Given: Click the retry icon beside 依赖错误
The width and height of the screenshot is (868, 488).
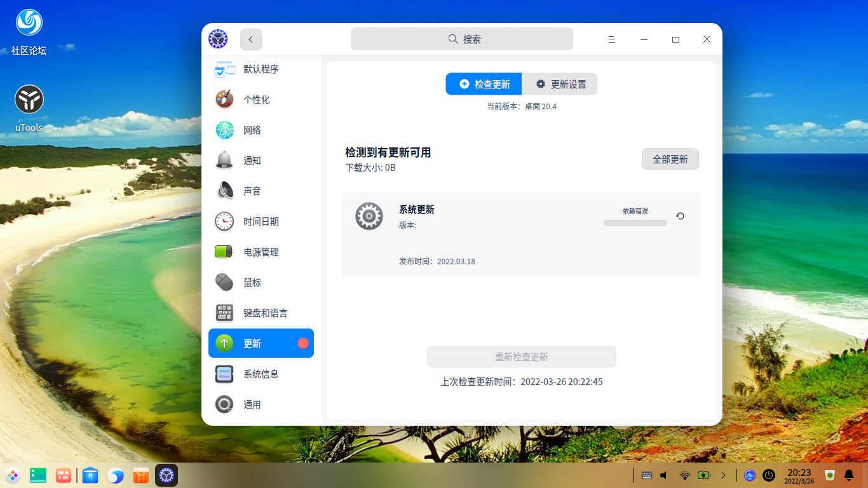Looking at the screenshot, I should point(681,216).
